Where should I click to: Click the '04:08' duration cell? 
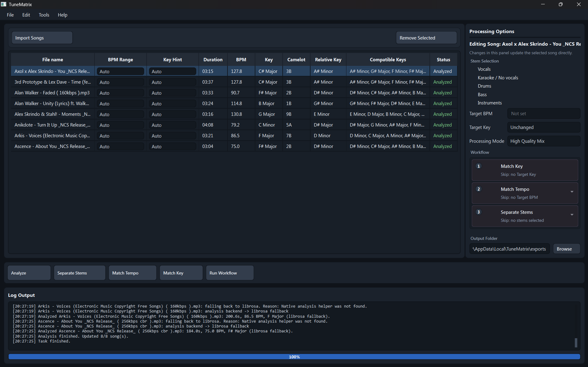pos(213,125)
